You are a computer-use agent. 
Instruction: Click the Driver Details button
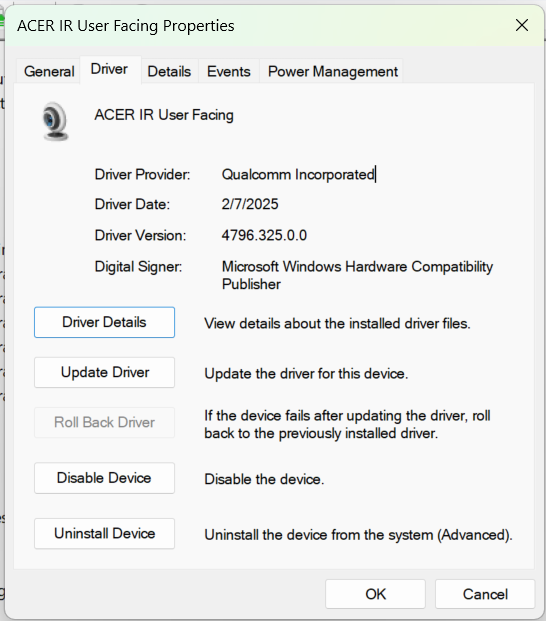tap(105, 322)
